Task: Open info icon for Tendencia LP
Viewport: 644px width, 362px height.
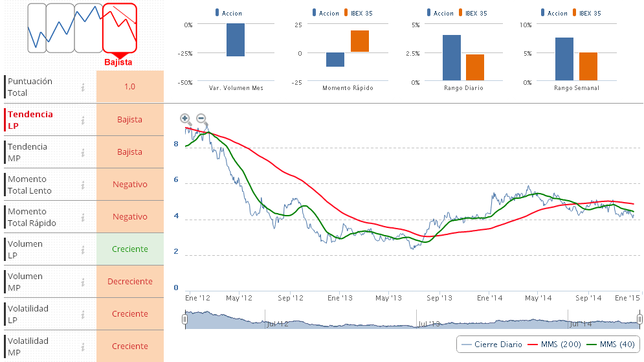Action: click(x=83, y=120)
